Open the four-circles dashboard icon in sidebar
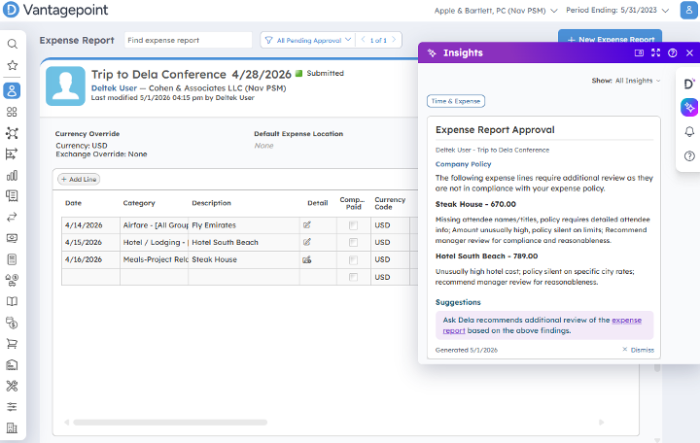Screen dimensions: 700x443 coord(12,112)
